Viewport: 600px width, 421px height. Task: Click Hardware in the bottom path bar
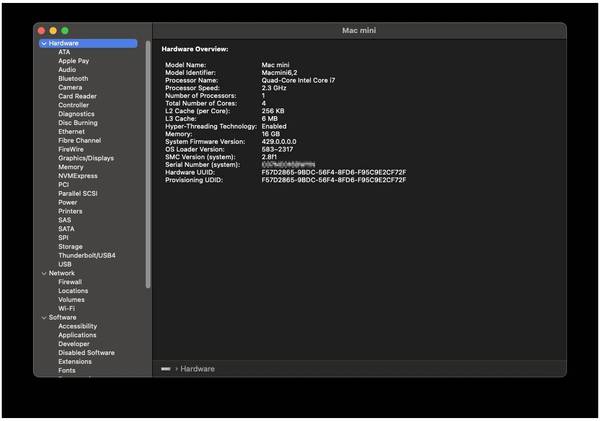click(x=197, y=369)
